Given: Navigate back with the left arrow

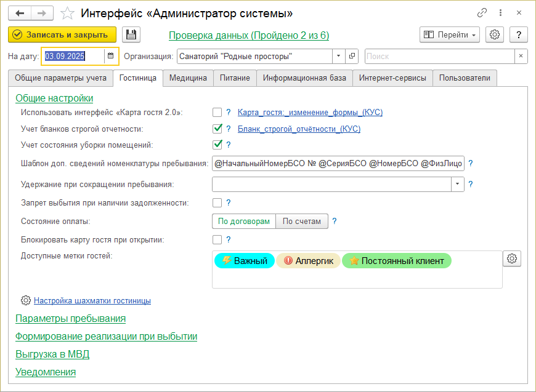Looking at the screenshot, I should click(20, 13).
